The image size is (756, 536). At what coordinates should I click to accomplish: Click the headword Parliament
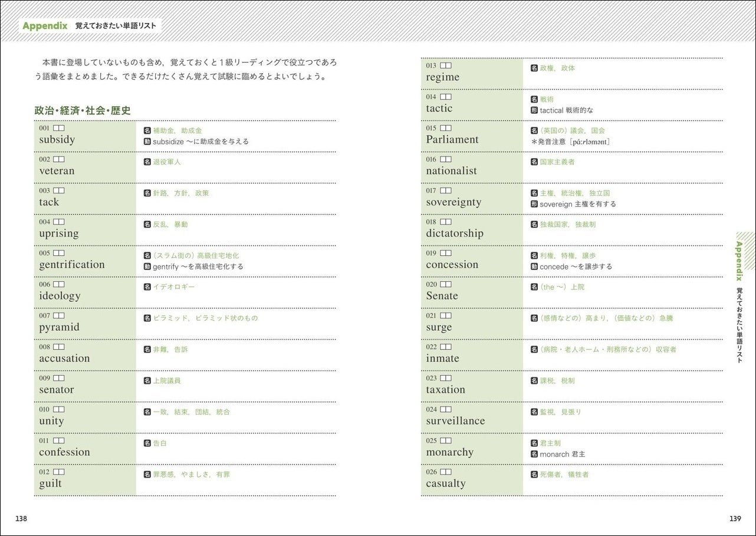click(452, 140)
